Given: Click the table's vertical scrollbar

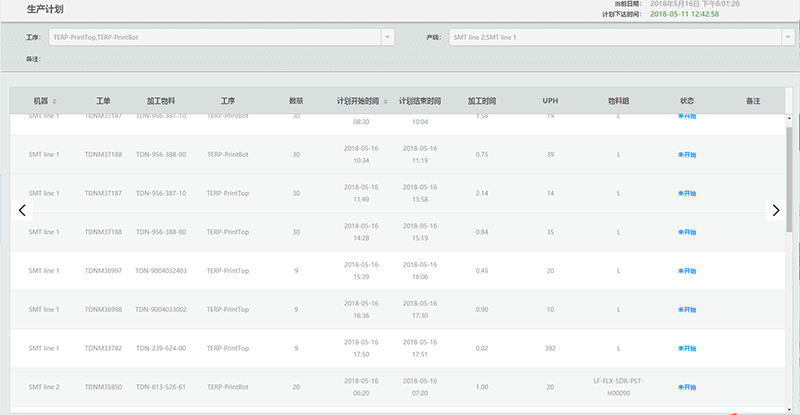Looking at the screenshot, I should click(x=791, y=180).
